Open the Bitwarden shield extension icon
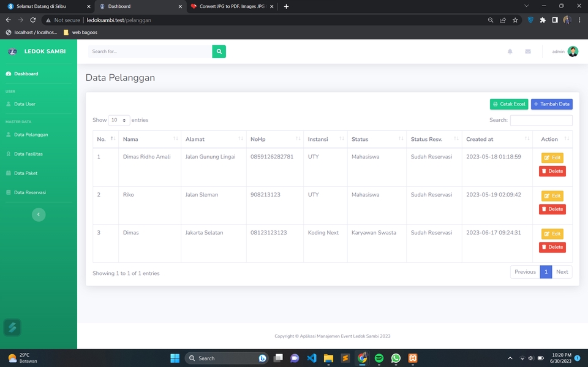Viewport: 588px width, 367px height. [x=530, y=20]
